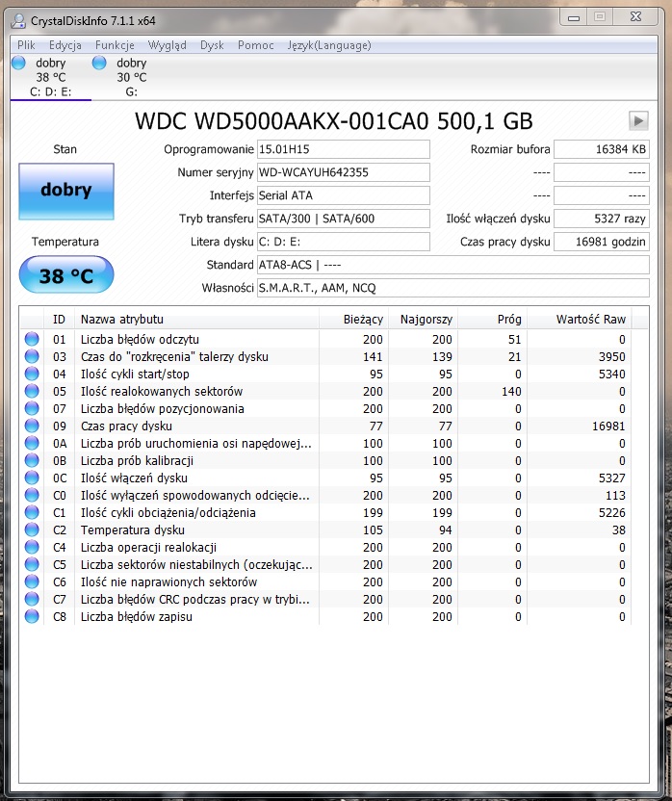Select threshold value 140 in row 05

[x=511, y=391]
